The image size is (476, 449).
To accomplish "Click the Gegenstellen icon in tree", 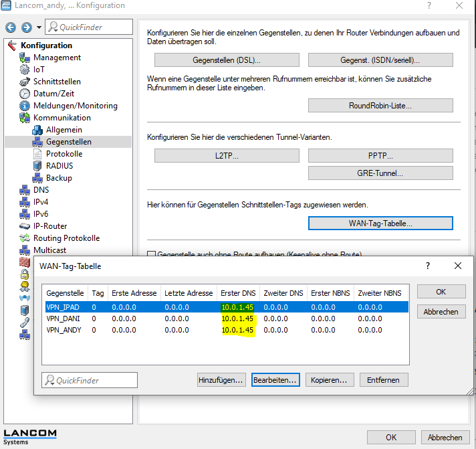I will tap(37, 142).
